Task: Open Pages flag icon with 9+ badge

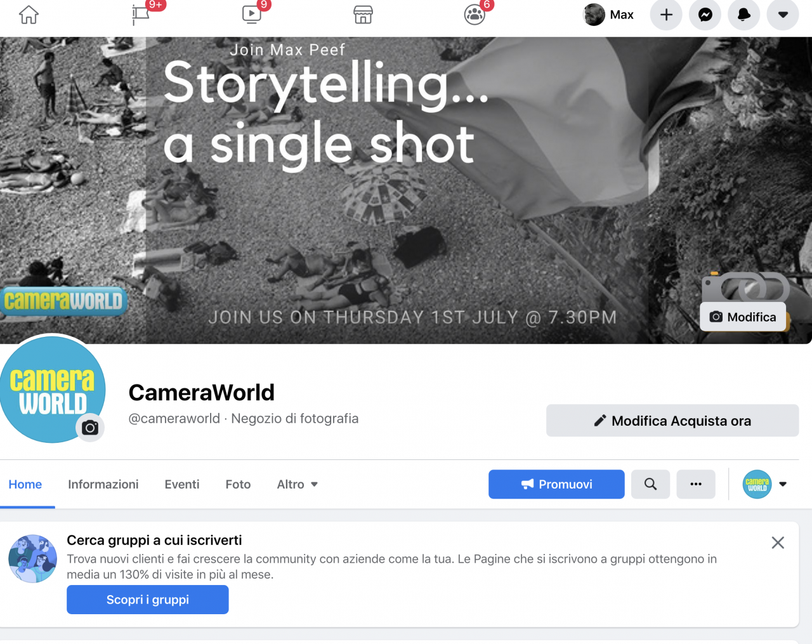Action: tap(141, 14)
